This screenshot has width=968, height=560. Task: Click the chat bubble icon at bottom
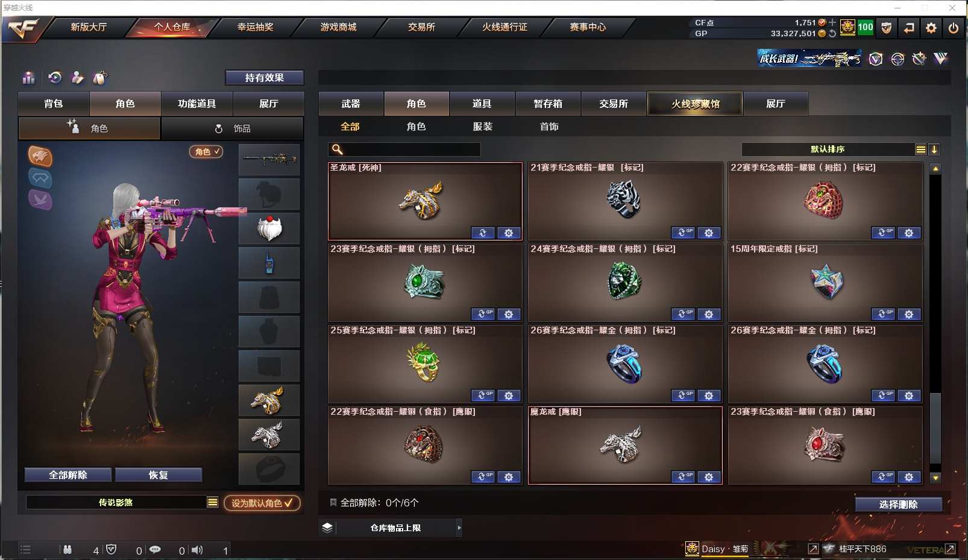(155, 550)
